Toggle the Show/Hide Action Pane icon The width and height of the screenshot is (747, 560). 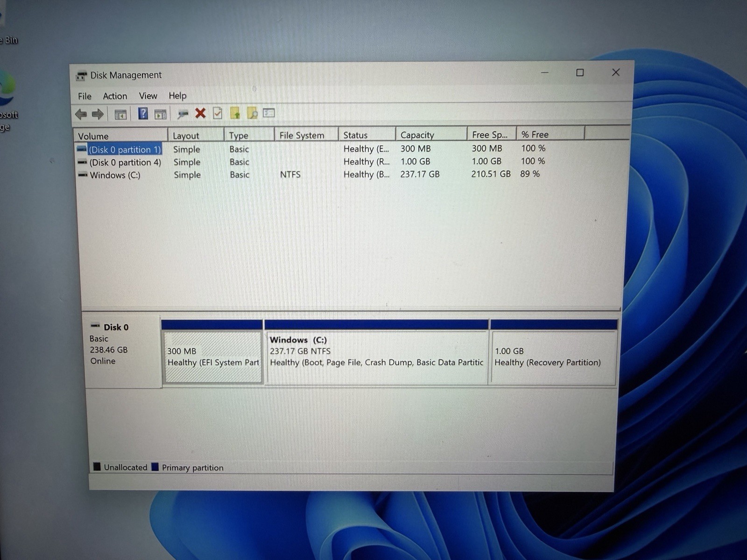click(x=160, y=114)
